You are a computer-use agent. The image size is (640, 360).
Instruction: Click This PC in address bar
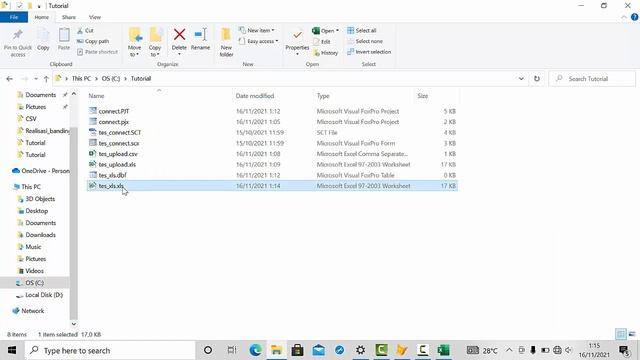[81, 79]
